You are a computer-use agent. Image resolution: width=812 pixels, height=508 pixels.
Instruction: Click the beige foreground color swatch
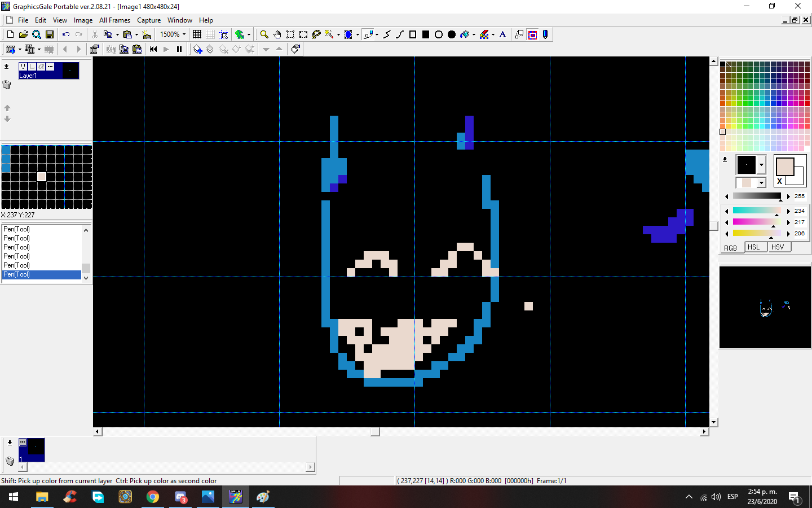pyautogui.click(x=784, y=167)
